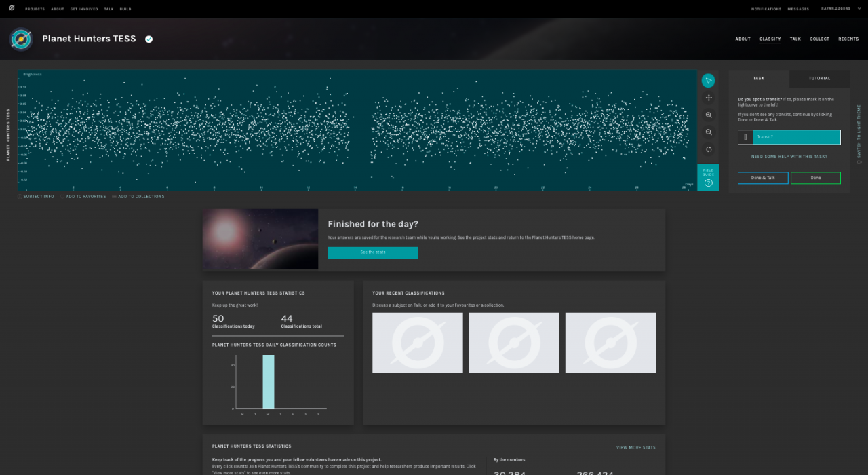This screenshot has width=868, height=475.
Task: Open top-bar About menu item
Action: pos(58,9)
